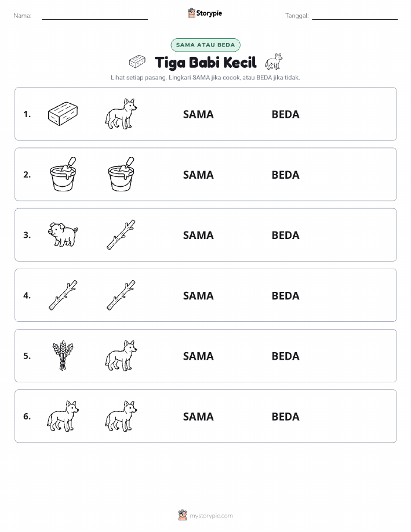This screenshot has height=532, width=411.
Task: Click the stick picture in row 3
Action: 121,235
